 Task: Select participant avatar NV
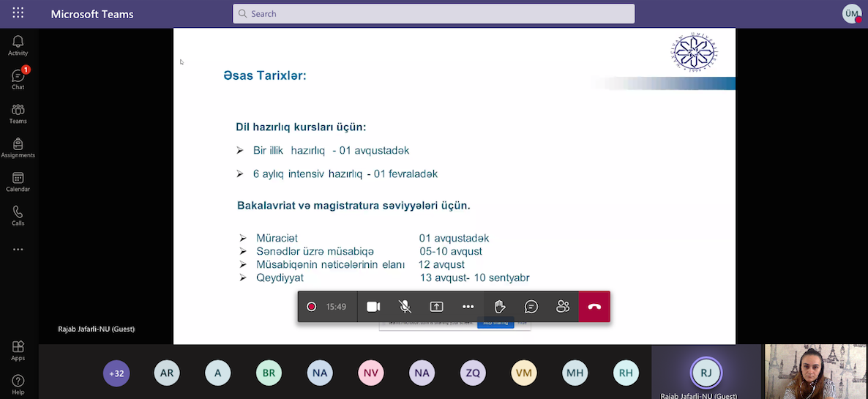370,373
